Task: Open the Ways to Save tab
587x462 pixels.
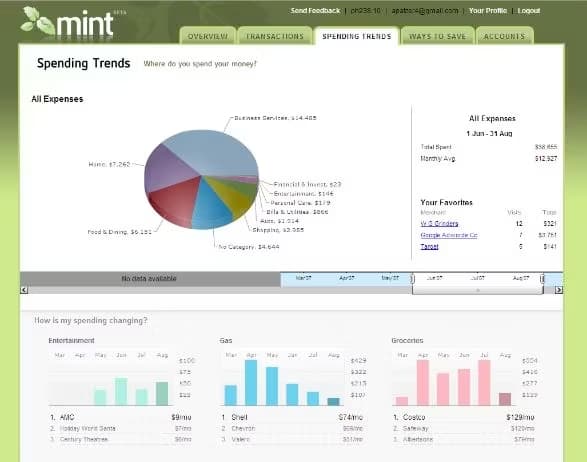Action: point(437,36)
